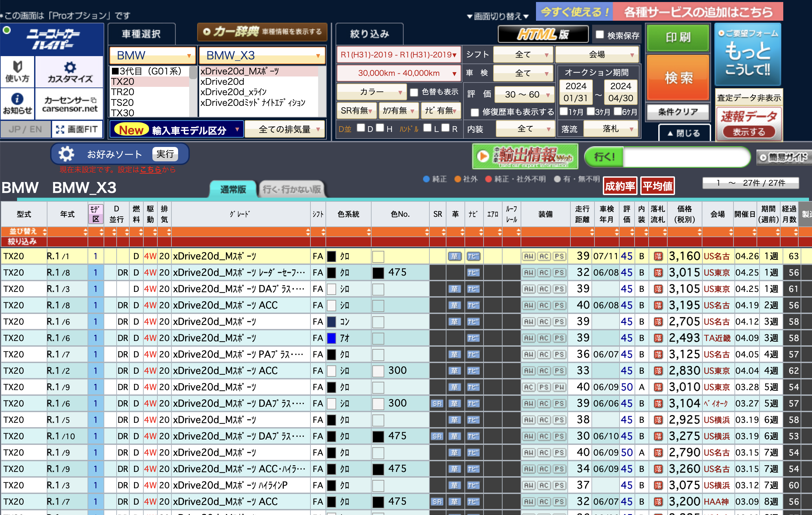Screen dimensions: 812x515
Task: Check the 3ヶ月 period checkbox
Action: (590, 111)
